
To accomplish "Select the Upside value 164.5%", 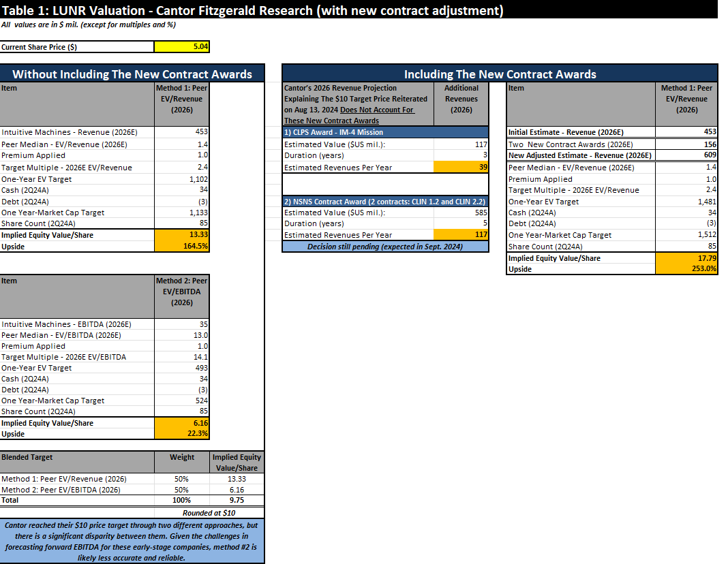I will pyautogui.click(x=181, y=247).
